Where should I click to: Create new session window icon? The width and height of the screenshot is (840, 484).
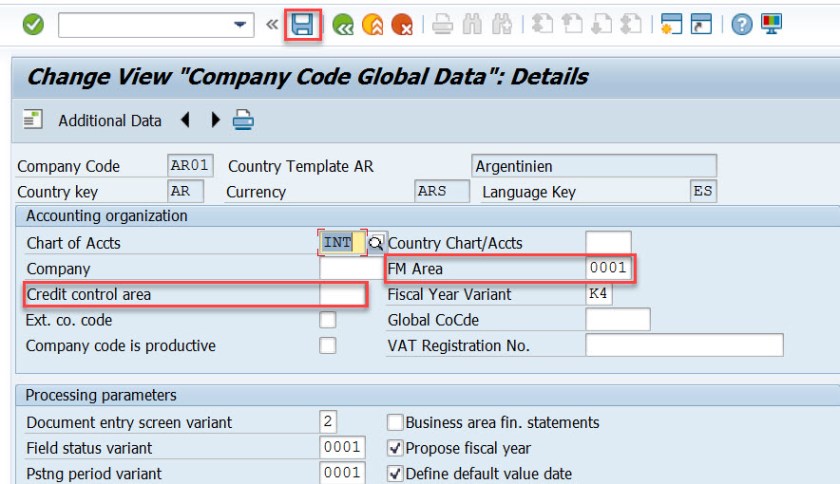[671, 25]
